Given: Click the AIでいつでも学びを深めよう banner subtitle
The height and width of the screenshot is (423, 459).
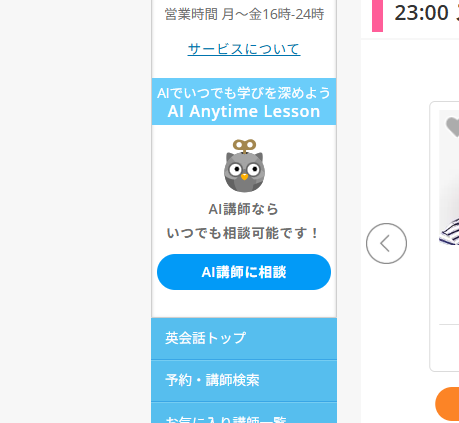Looking at the screenshot, I should (x=244, y=93).
